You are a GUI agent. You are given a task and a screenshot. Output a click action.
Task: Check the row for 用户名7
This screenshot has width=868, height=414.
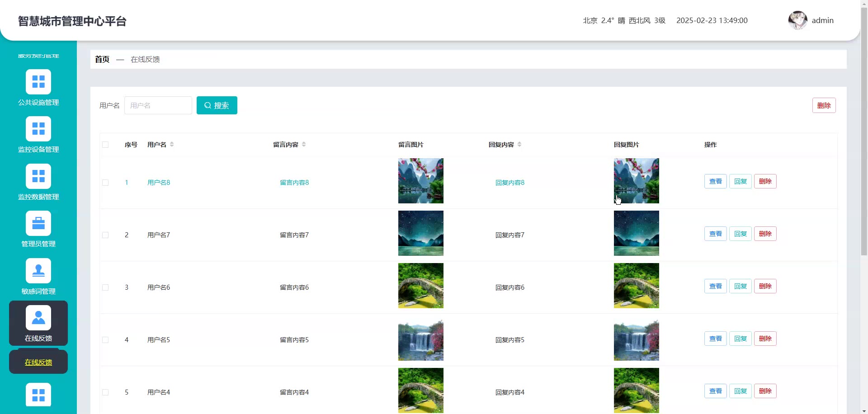click(105, 235)
